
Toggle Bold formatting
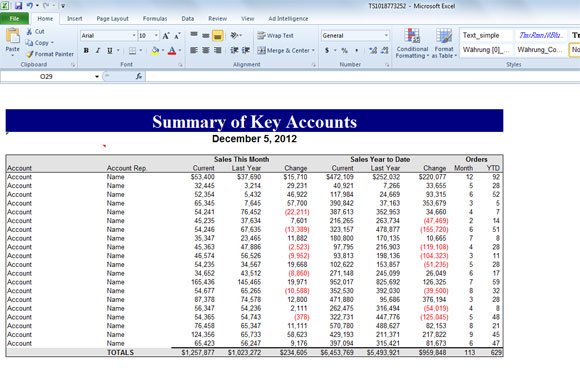tap(86, 50)
